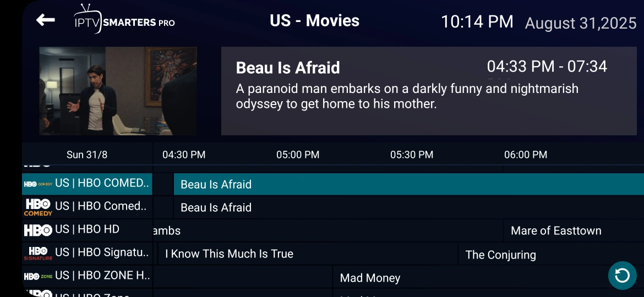Tap the IPTV Smarters Pro logo
This screenshot has width=644, height=297.
point(124,19)
